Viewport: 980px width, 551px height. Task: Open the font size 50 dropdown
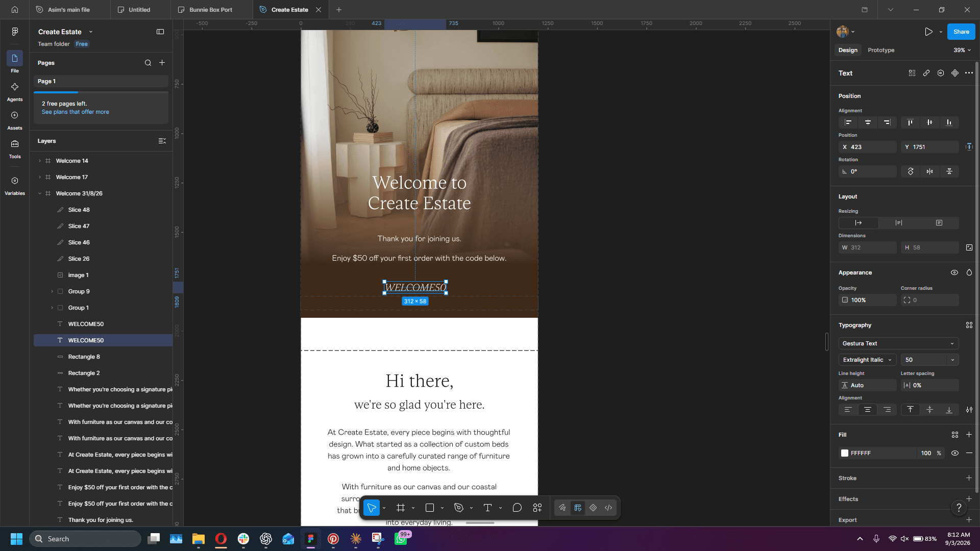tap(952, 360)
